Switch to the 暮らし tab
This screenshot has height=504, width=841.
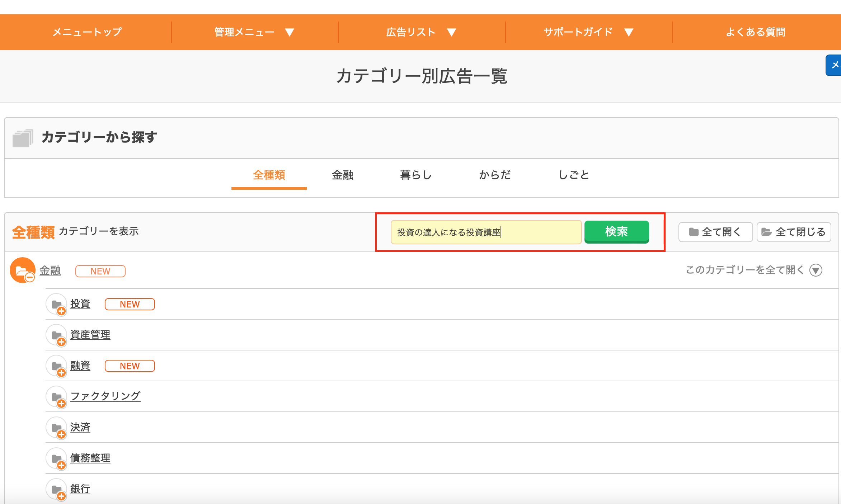click(x=416, y=175)
